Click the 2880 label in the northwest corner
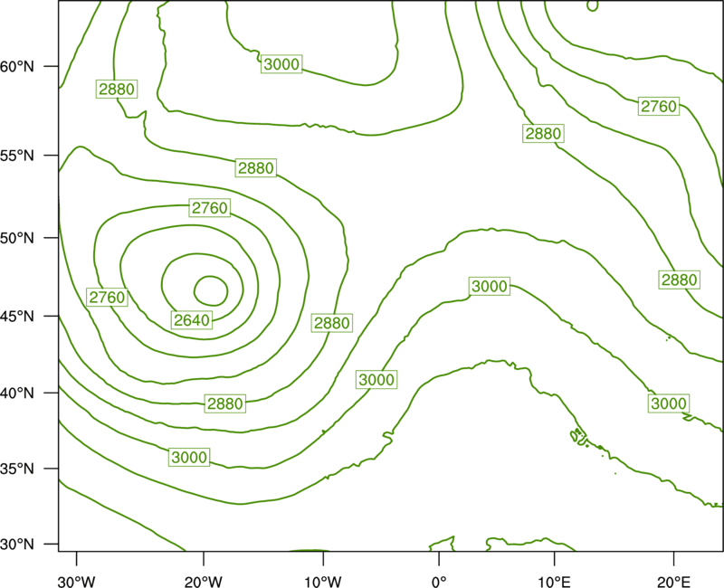The width and height of the screenshot is (724, 588). [x=117, y=89]
